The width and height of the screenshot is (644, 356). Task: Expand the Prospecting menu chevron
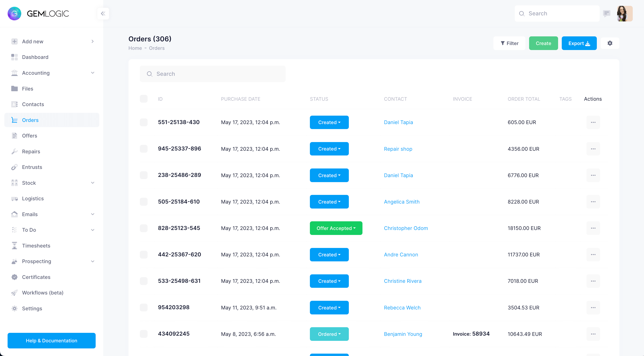(x=92, y=261)
